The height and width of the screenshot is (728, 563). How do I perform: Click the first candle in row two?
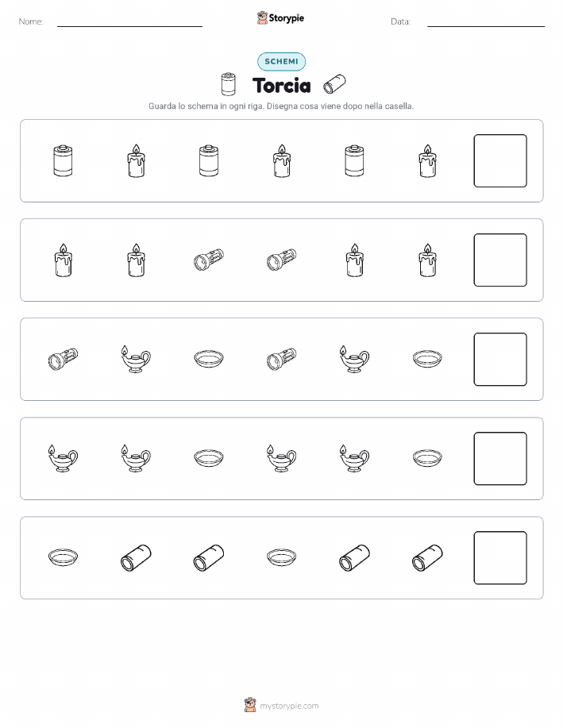[x=63, y=260]
